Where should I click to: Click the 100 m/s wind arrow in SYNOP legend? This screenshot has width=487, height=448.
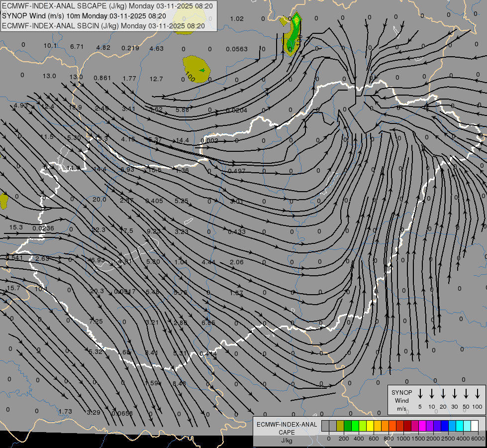click(478, 394)
